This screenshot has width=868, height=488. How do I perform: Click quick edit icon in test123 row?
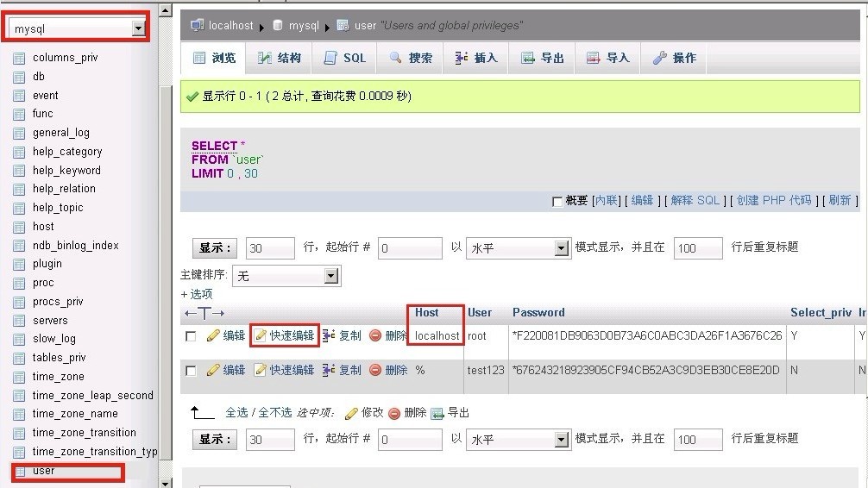260,370
